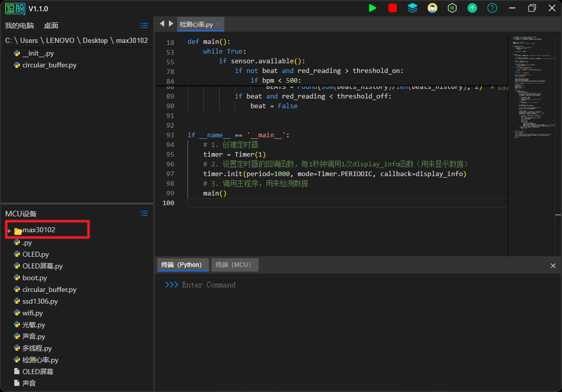Viewport: 562px width, 392px height.
Task: Select 桌面 tab
Action: coord(51,26)
